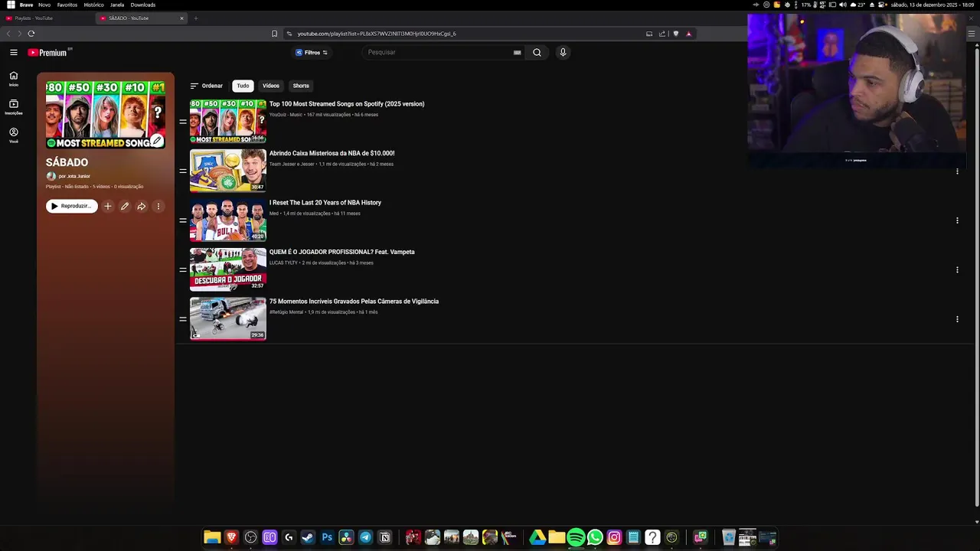Viewport: 980px width, 551px height.
Task: Open the Novo menu
Action: pos(44,5)
